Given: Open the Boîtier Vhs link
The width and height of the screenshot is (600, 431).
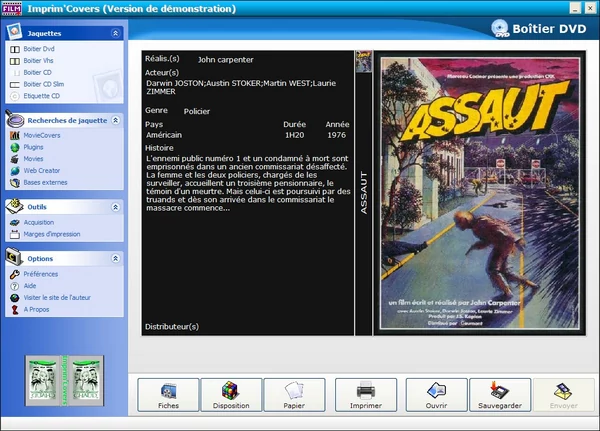Looking at the screenshot, I should pos(38,61).
